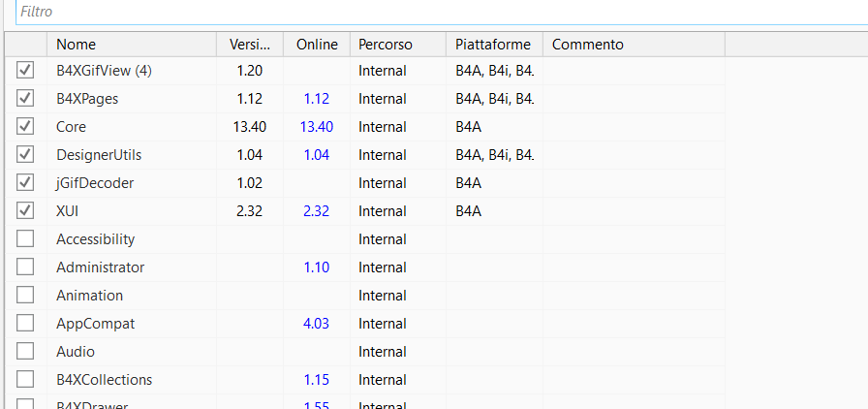Open online version 4.03 link for AppCompat
868x409 pixels.
[317, 324]
